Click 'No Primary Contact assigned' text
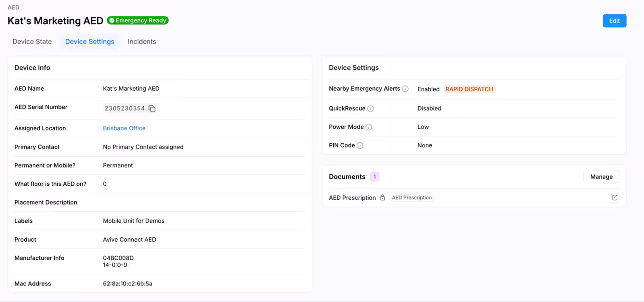This screenshot has height=302, width=644. coord(143,147)
